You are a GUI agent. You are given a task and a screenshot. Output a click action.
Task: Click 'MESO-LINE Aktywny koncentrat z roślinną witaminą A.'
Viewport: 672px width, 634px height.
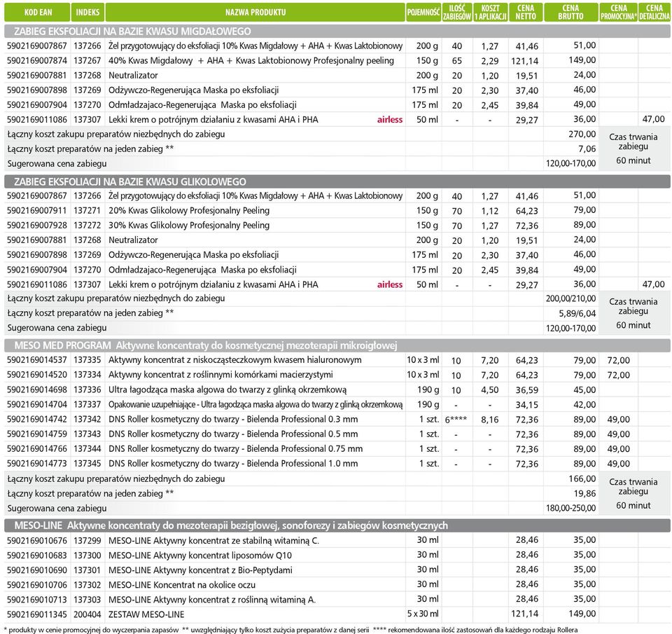point(212,600)
